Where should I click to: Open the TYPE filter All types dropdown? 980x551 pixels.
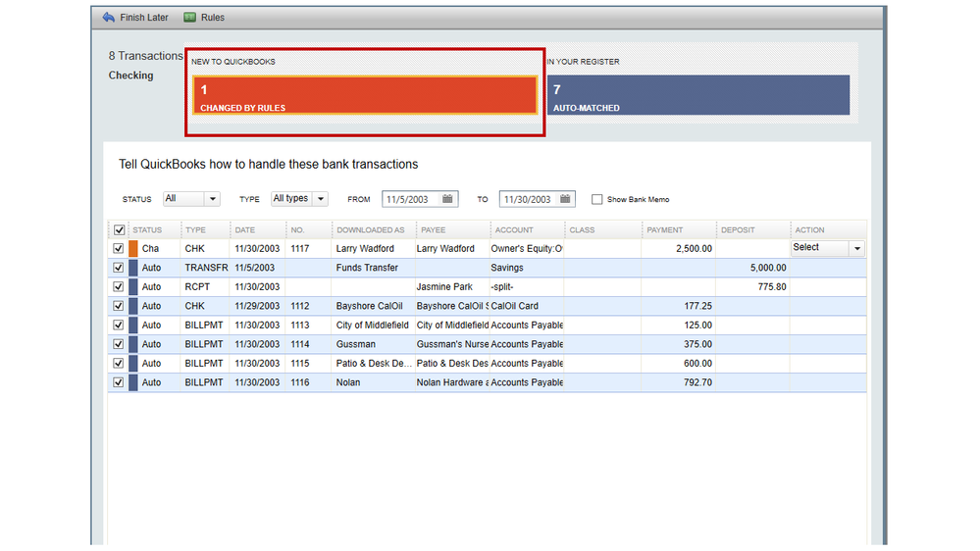pos(299,199)
